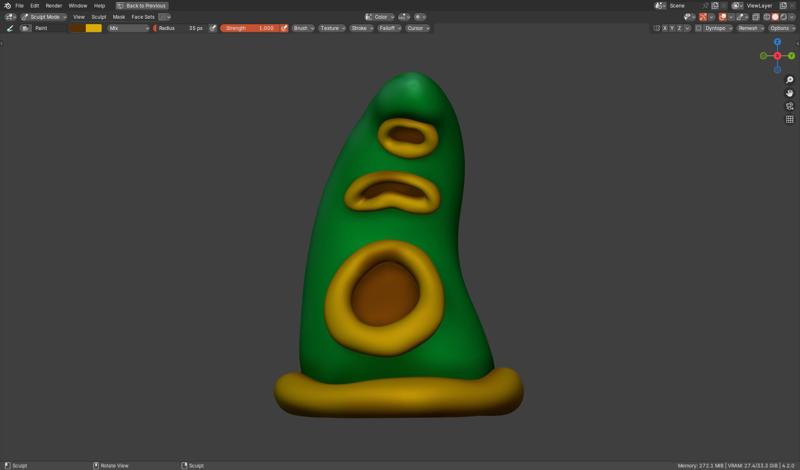Open the Help menu
This screenshot has width=800, height=470.
click(x=99, y=6)
